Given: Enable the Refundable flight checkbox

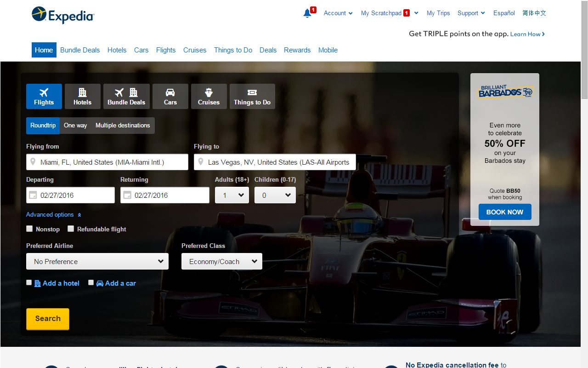Looking at the screenshot, I should [x=71, y=229].
